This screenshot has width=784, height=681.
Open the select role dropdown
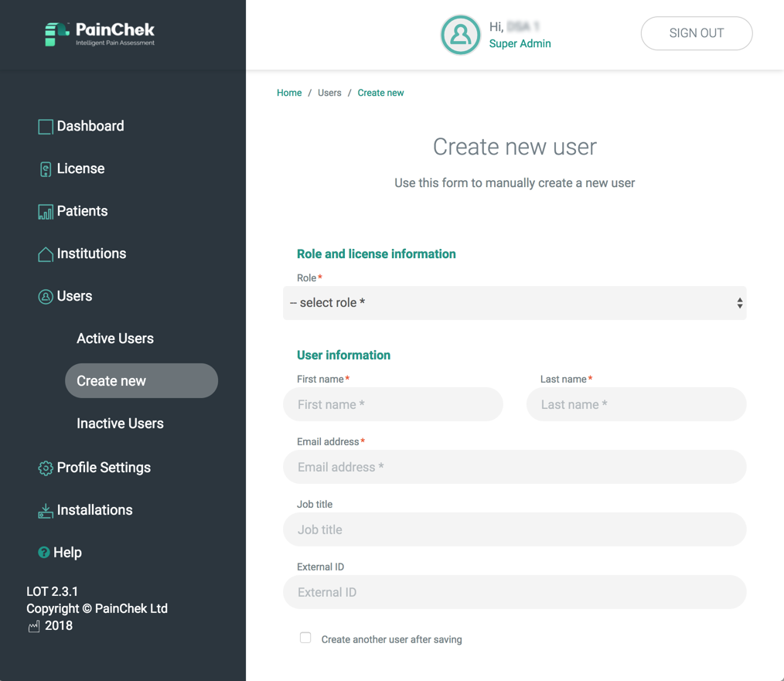[x=514, y=303]
